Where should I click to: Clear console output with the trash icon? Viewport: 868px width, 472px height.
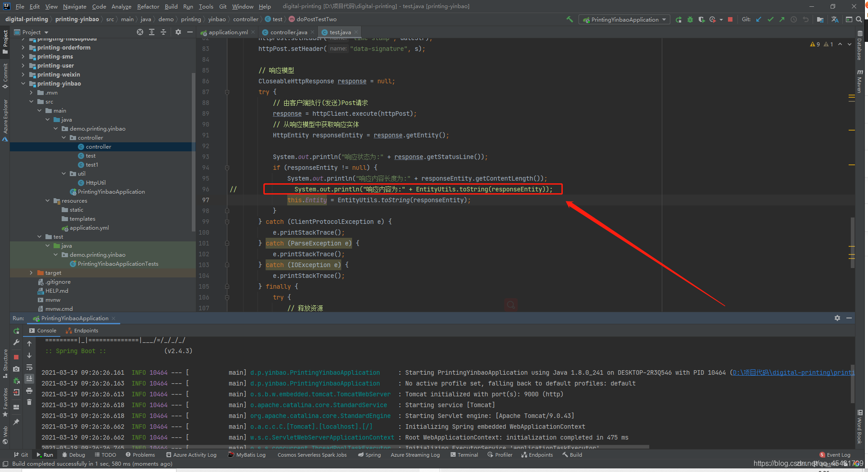[x=29, y=402]
